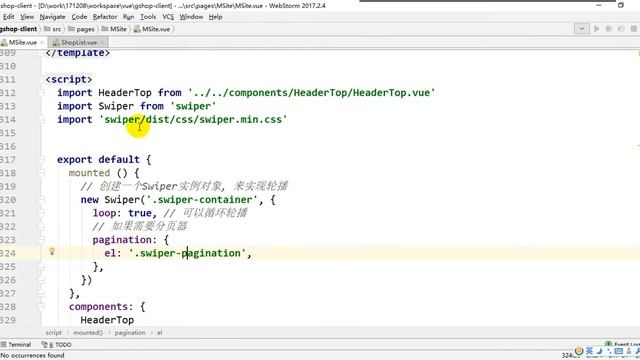Switch to the MSite.vue editor tab

point(22,42)
